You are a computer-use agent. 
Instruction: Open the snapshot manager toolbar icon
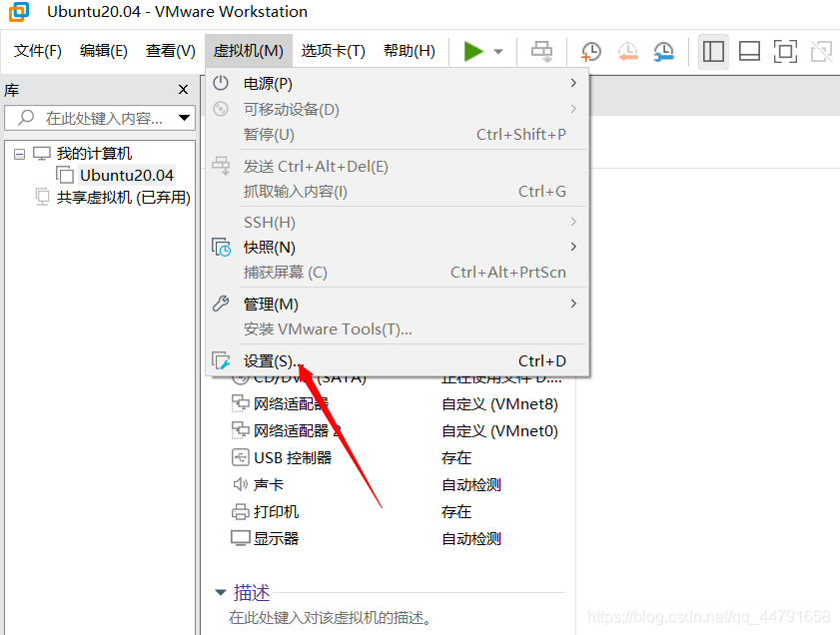(664, 52)
